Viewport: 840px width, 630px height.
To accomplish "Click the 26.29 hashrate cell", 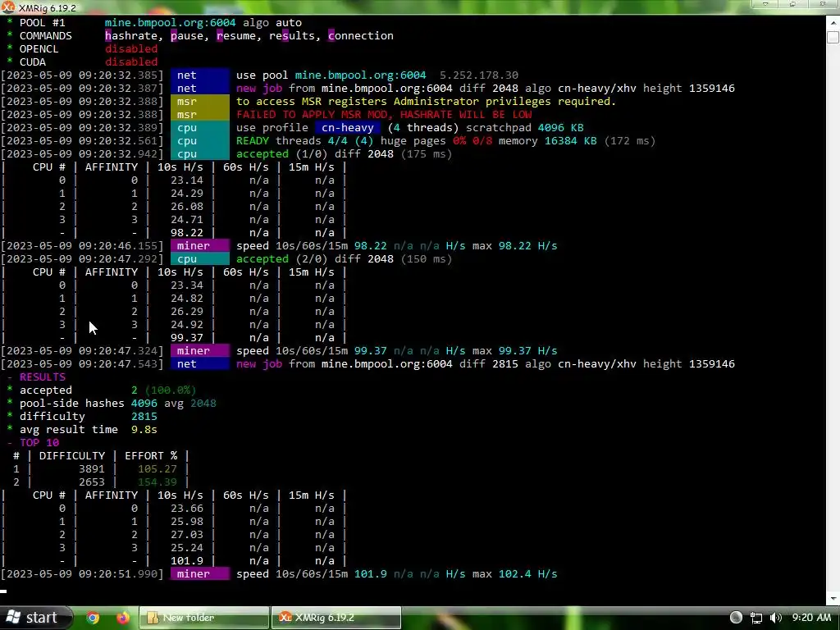I will 186,312.
